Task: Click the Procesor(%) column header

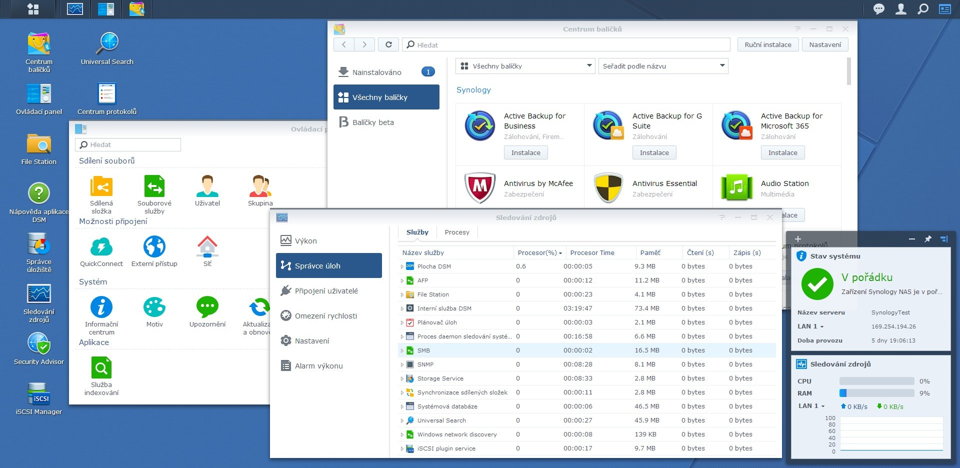Action: (538, 252)
